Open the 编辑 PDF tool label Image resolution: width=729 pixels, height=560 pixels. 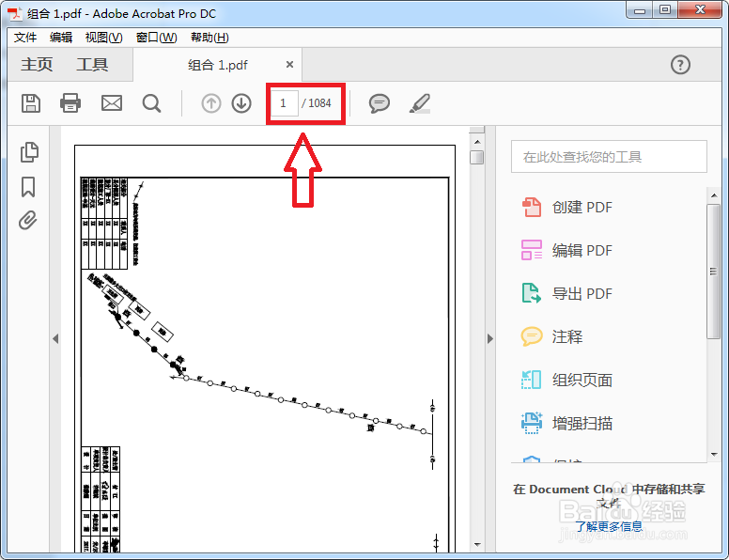coord(582,250)
